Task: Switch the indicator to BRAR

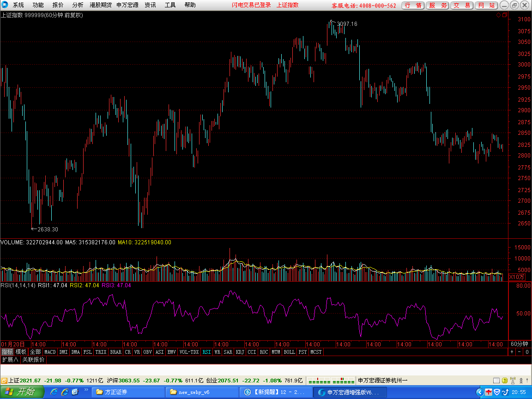Action: (x=116, y=352)
